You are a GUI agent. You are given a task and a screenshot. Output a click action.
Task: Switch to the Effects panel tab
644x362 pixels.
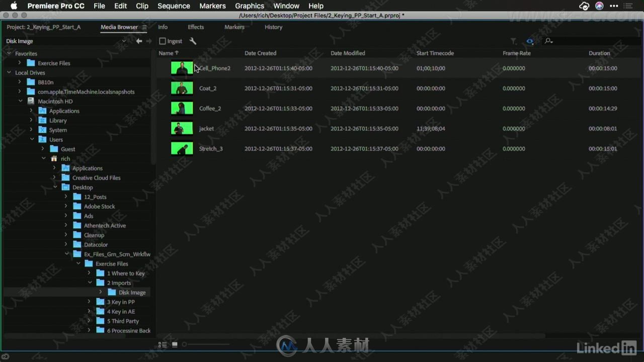coord(196,27)
